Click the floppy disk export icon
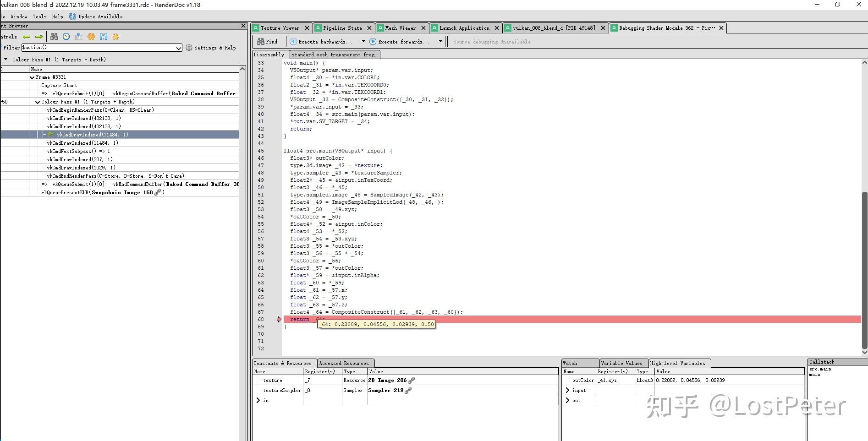The height and width of the screenshot is (441, 868). (x=104, y=37)
